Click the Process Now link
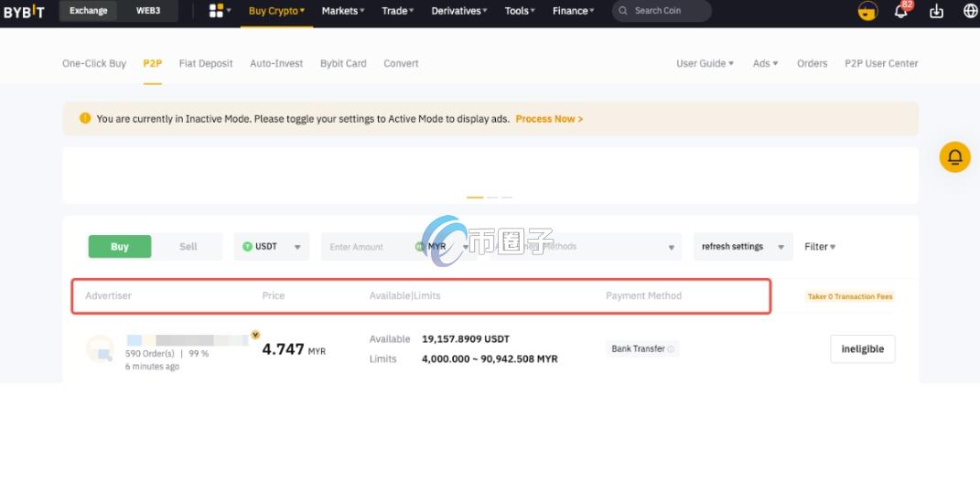This screenshot has width=980, height=482. (549, 119)
